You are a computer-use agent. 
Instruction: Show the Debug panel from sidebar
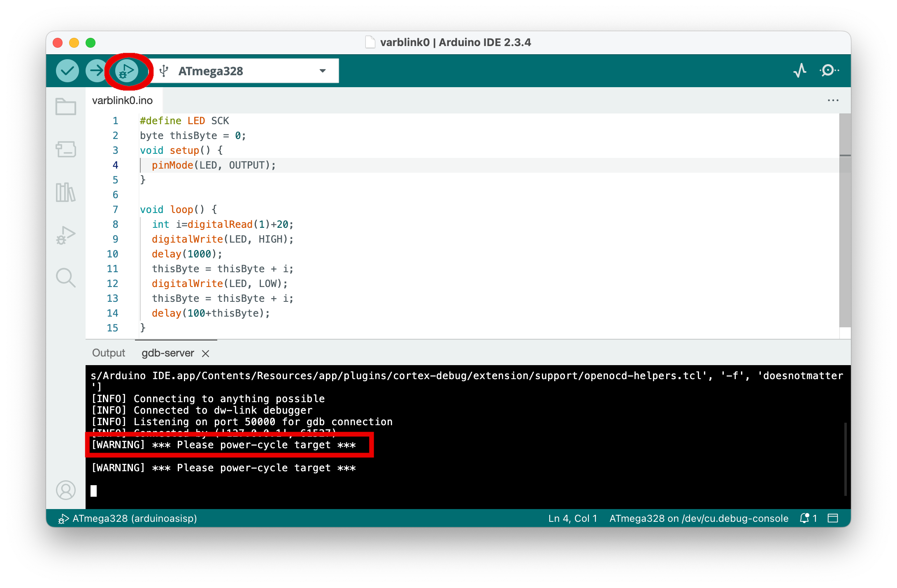66,235
